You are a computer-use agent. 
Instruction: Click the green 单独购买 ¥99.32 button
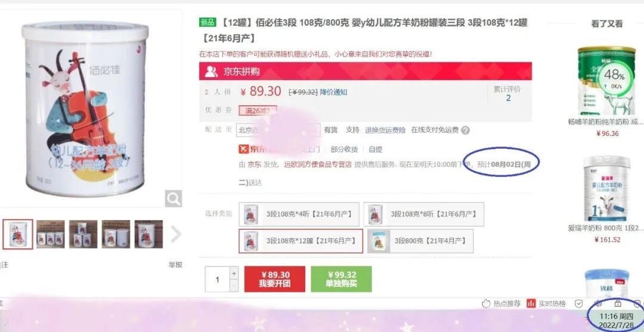click(x=341, y=279)
